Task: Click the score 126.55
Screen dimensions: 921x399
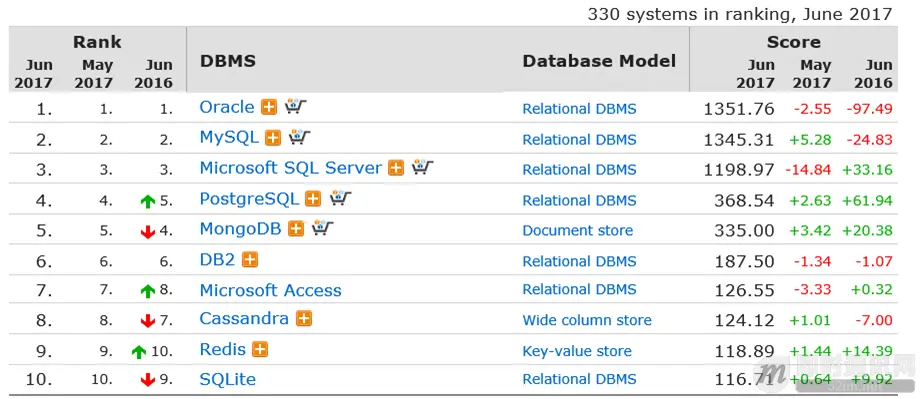Action: 744,290
